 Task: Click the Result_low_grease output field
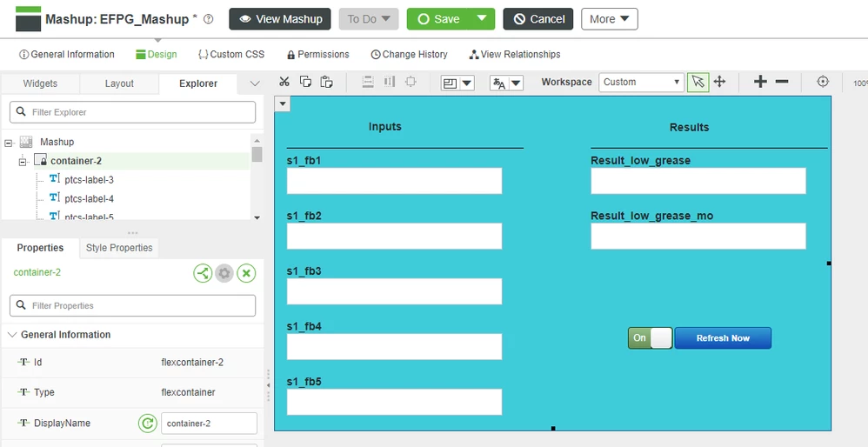point(698,181)
